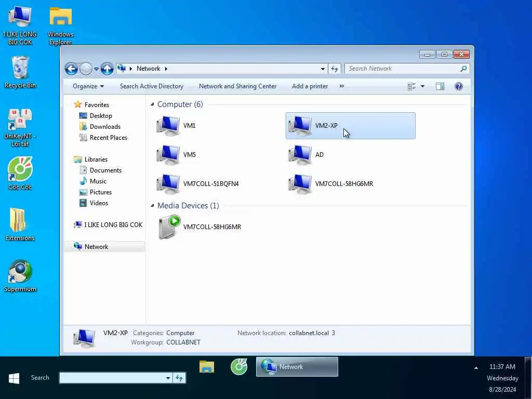
Task: Open the Videos library
Action: pos(99,203)
